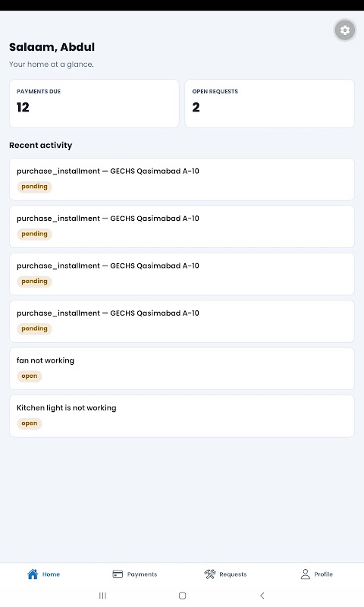The height and width of the screenshot is (607, 364).
Task: Open second purchase_installment GECHS Qasimabad item
Action: click(x=182, y=226)
